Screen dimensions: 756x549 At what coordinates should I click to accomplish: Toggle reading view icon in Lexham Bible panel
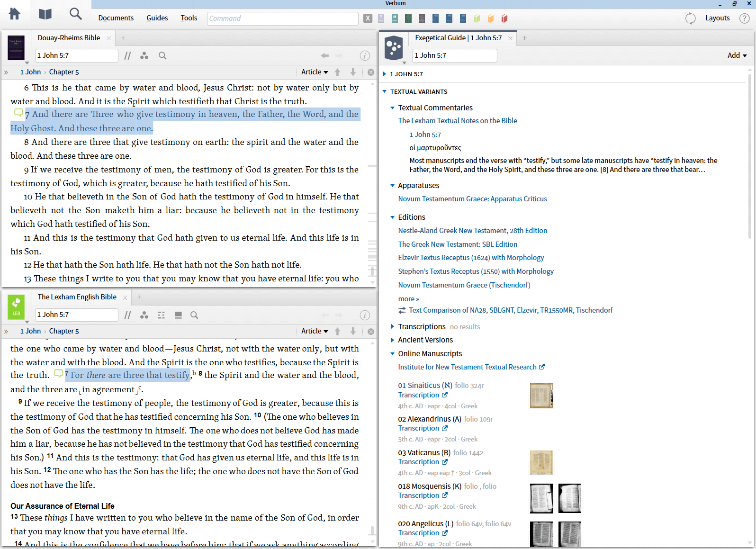pyautogui.click(x=178, y=315)
